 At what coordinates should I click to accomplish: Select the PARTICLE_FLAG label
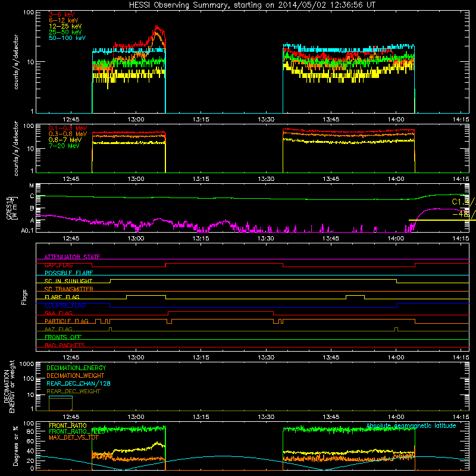[x=66, y=321]
